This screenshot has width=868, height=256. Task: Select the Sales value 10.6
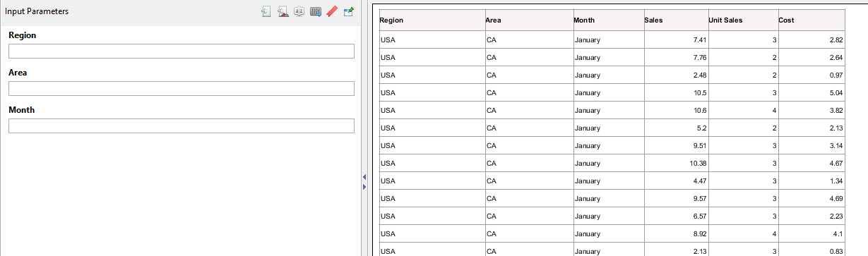tap(701, 110)
